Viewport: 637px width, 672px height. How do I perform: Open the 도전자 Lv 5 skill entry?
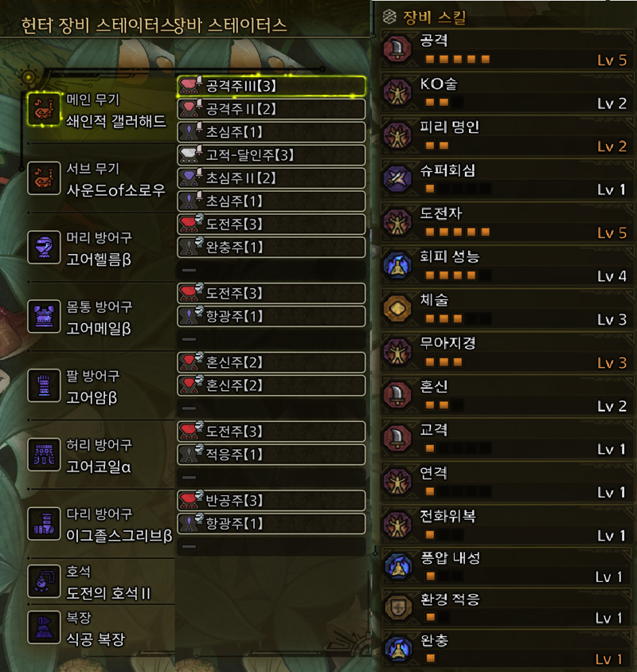coord(506,222)
